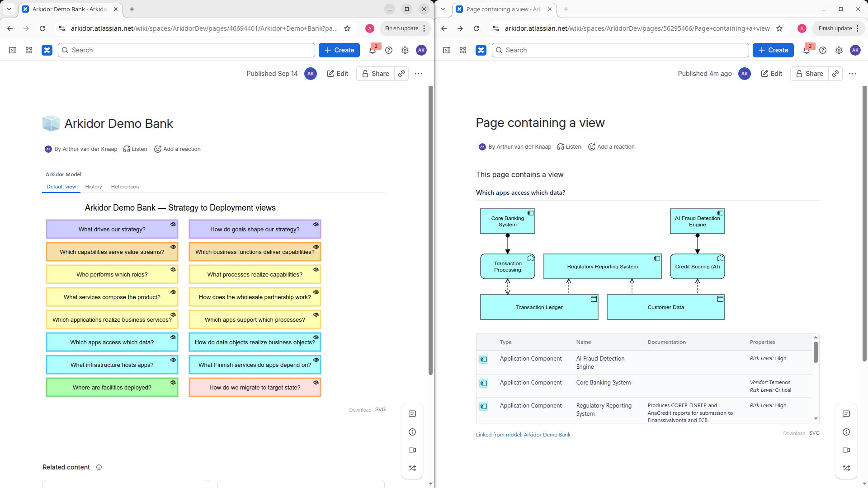Screen dimensions: 868x488
Task: Click Related content info icon
Action: [x=99, y=467]
